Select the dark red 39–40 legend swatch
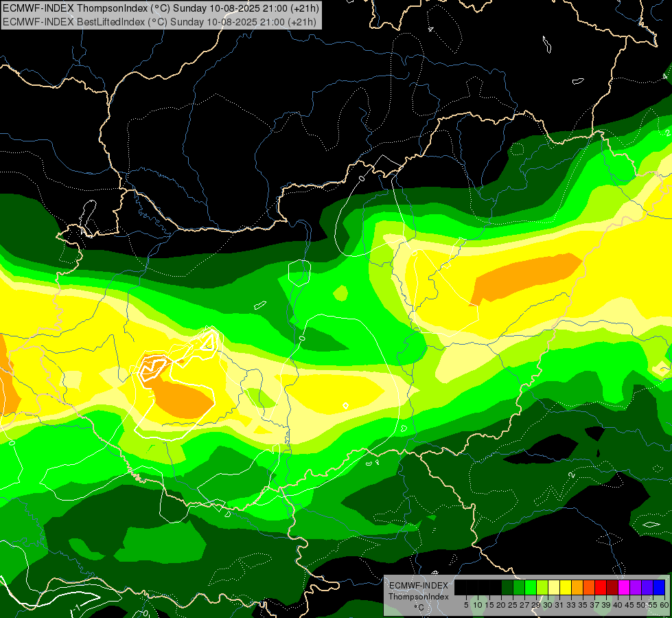The width and height of the screenshot is (672, 618). tap(612, 587)
